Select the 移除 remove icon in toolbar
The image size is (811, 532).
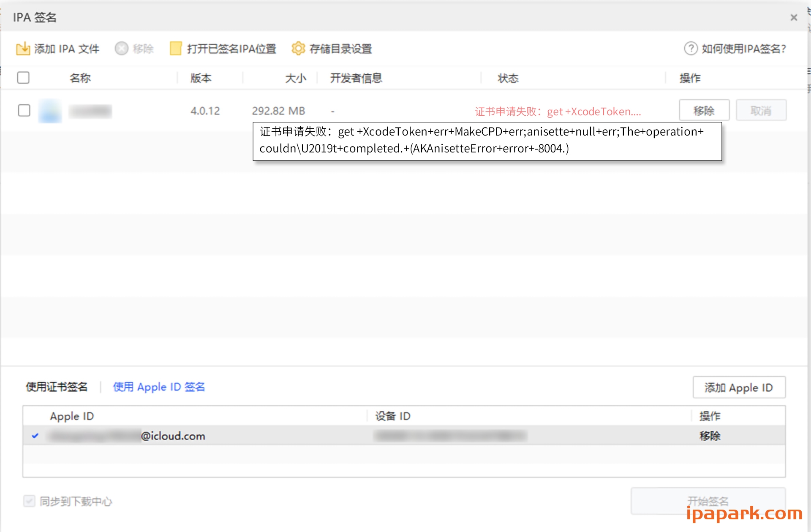tap(122, 49)
